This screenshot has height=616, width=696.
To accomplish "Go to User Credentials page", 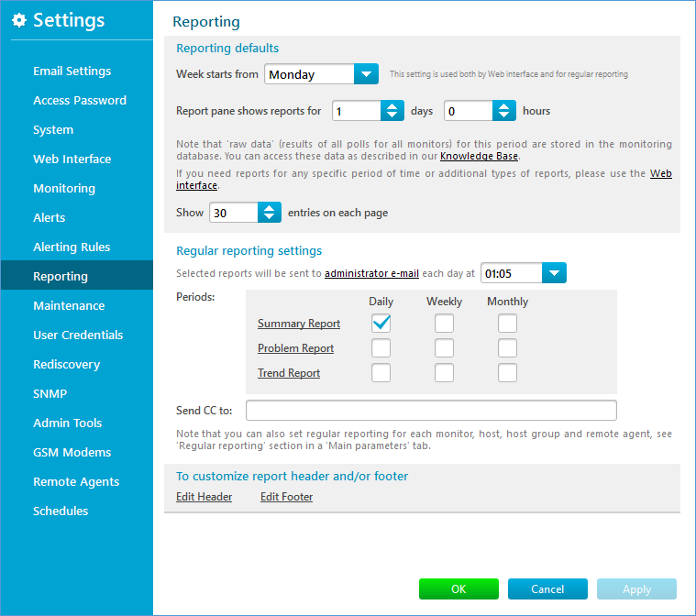I will click(78, 335).
